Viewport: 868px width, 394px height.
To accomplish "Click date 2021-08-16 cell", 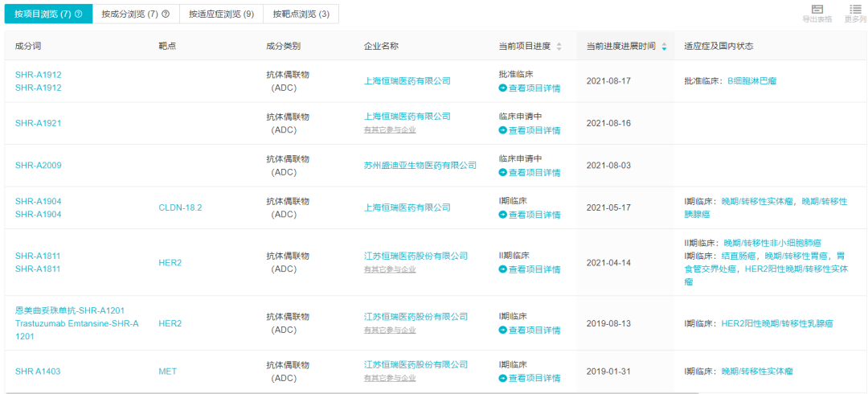I will [x=608, y=123].
